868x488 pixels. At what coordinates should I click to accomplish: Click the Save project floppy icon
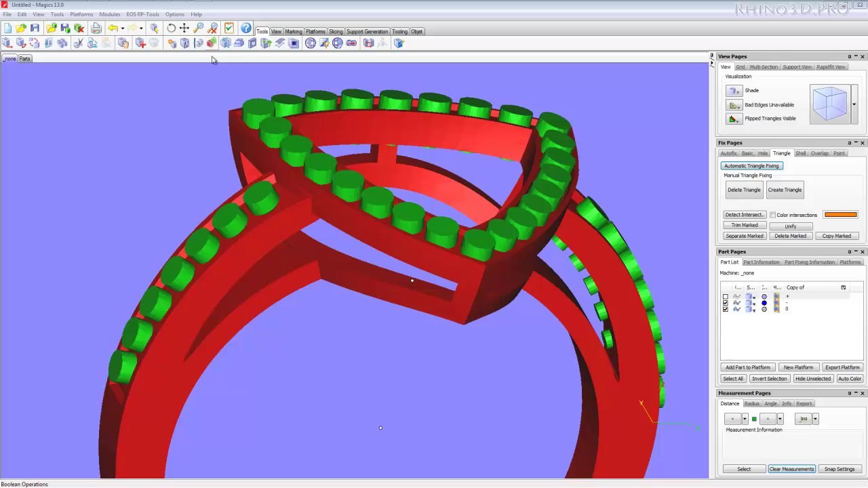[x=35, y=28]
